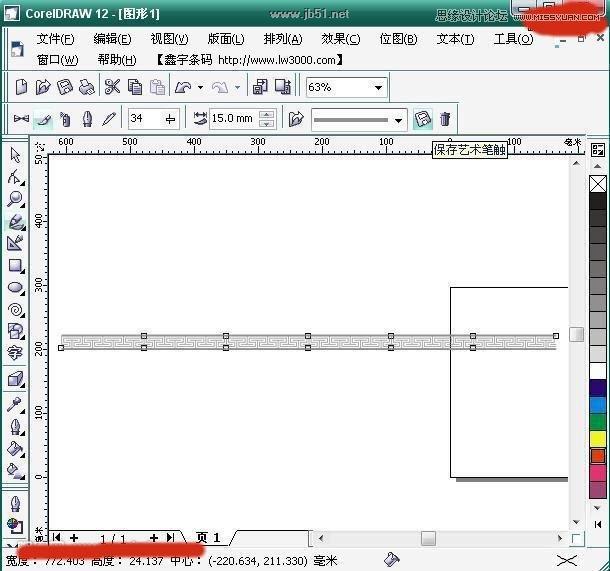
Task: Click the Paste icon
Action: coord(157,86)
